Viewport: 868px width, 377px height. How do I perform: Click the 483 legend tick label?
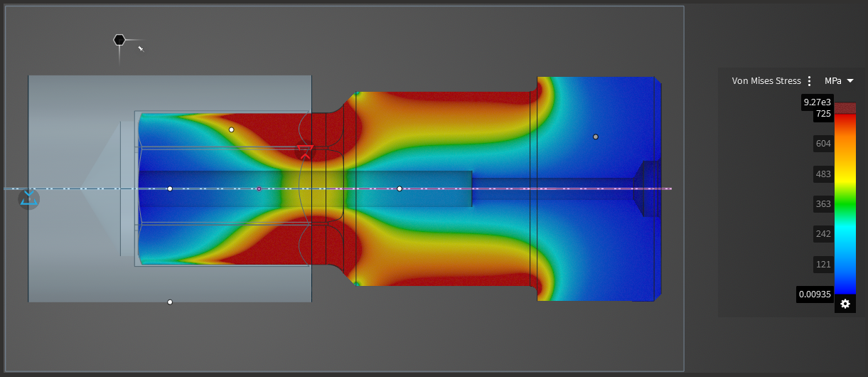[823, 174]
